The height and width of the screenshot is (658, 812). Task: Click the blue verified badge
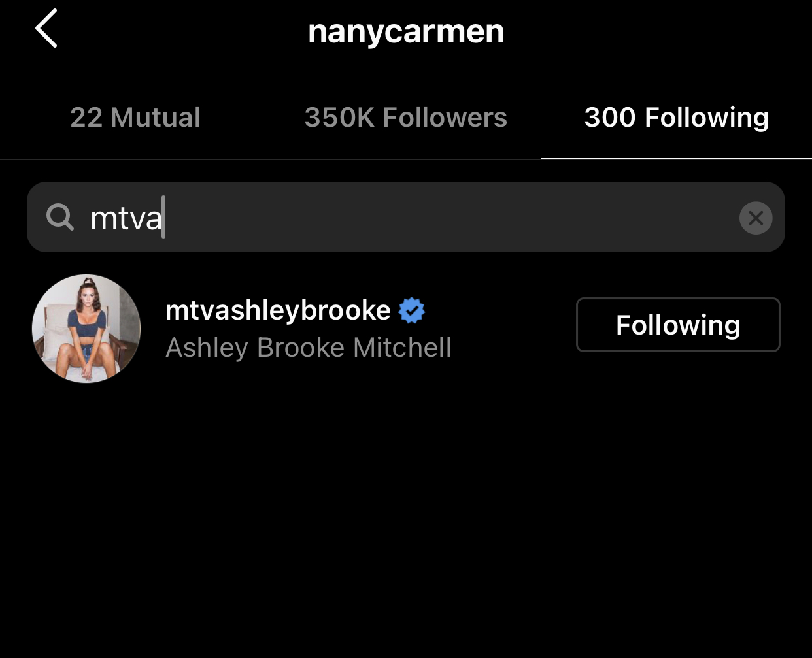pyautogui.click(x=412, y=310)
